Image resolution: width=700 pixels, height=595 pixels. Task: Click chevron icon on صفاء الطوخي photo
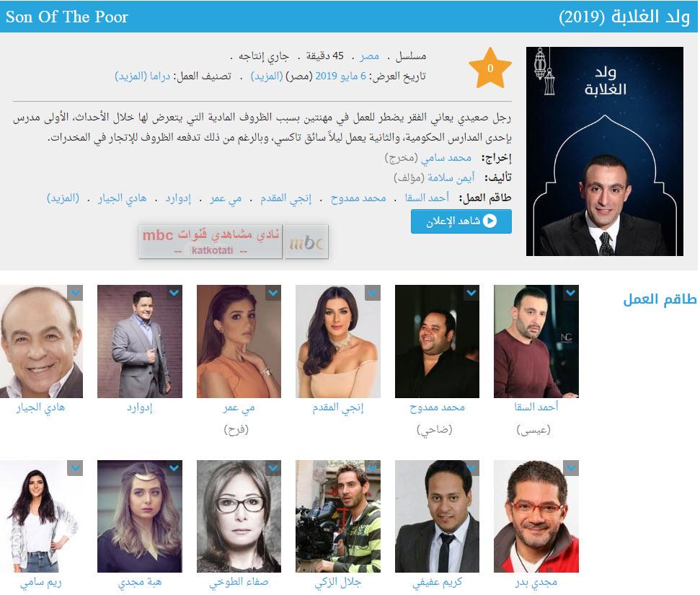273,468
